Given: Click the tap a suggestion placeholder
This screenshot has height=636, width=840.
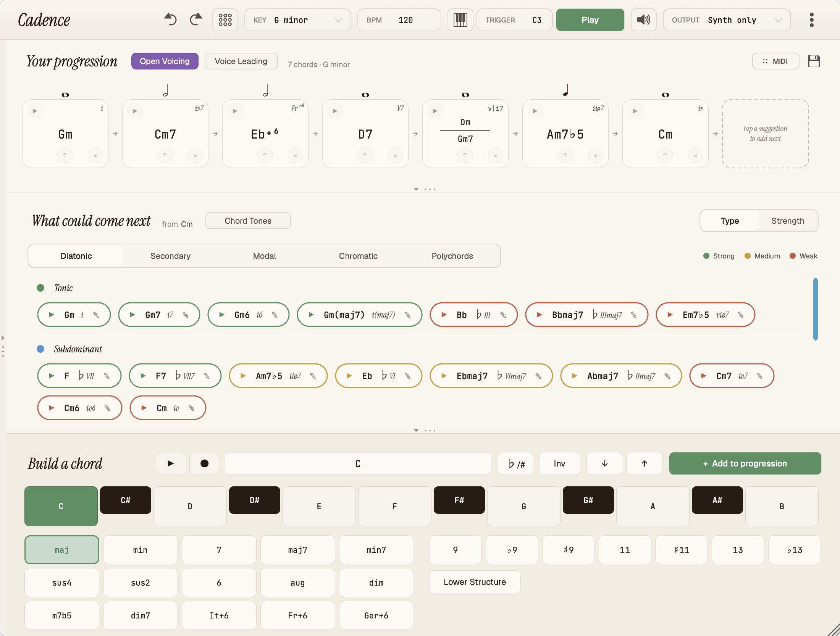Looking at the screenshot, I should tap(766, 134).
